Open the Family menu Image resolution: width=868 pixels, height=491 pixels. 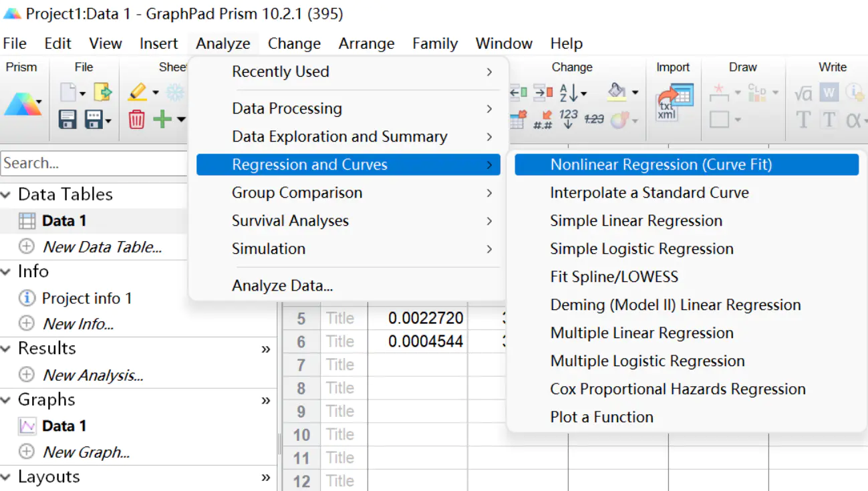[x=435, y=43]
